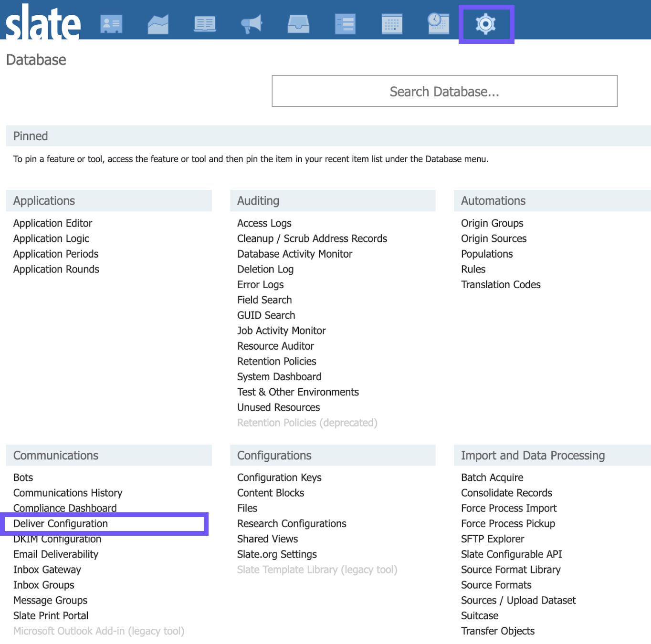
Task: Open Force Process Import
Action: (x=509, y=508)
